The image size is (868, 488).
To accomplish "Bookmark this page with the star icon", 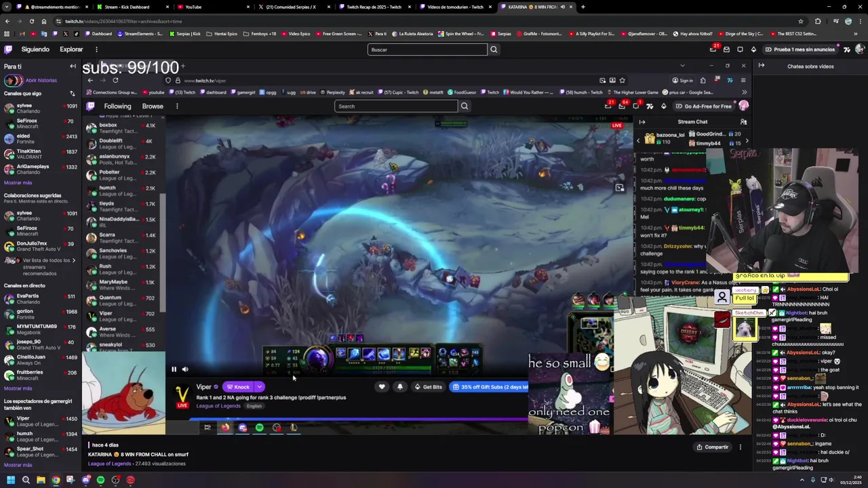I will pos(801,21).
